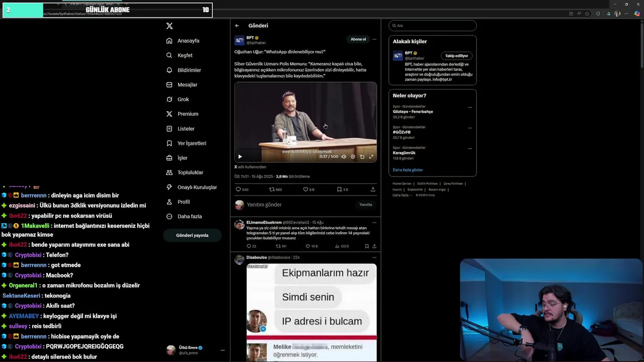Click the Onaylı Kuruluşlar lightning icon
Viewport: 644px width, 362px height.
coord(170,187)
